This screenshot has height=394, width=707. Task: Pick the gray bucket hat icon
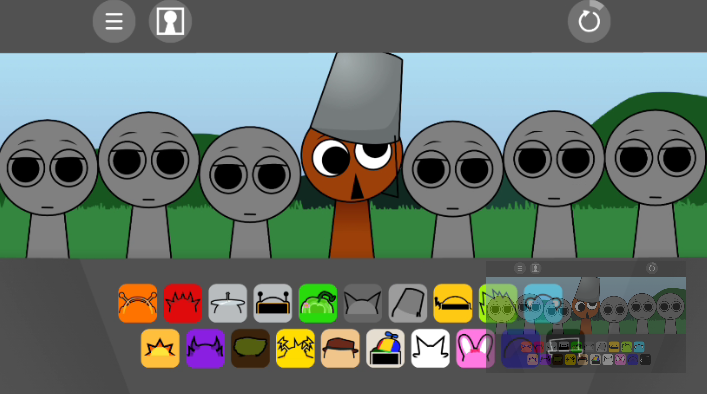(408, 303)
